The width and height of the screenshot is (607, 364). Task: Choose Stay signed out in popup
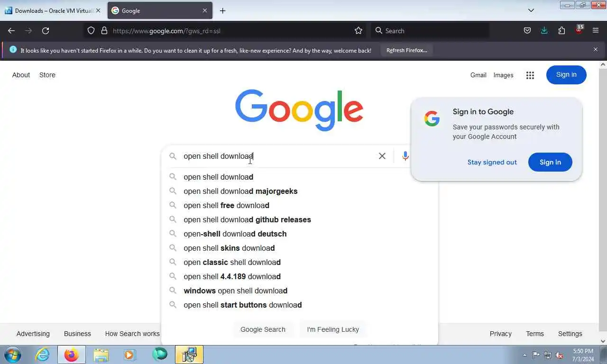click(x=492, y=162)
